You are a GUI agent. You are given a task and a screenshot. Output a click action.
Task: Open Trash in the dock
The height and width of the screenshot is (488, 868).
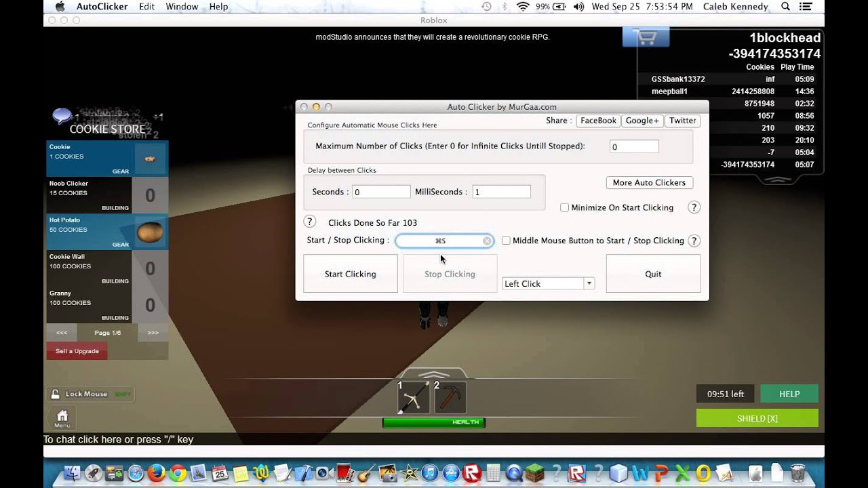click(797, 472)
